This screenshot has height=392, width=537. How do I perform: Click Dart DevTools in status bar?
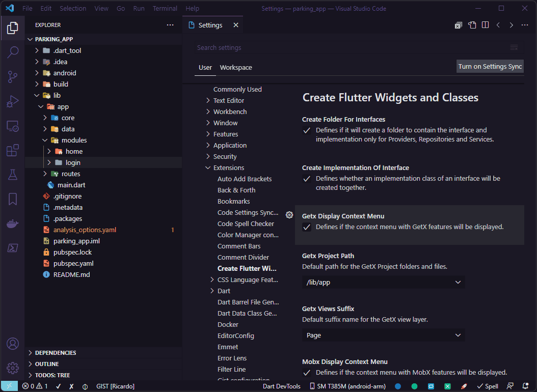point(282,386)
